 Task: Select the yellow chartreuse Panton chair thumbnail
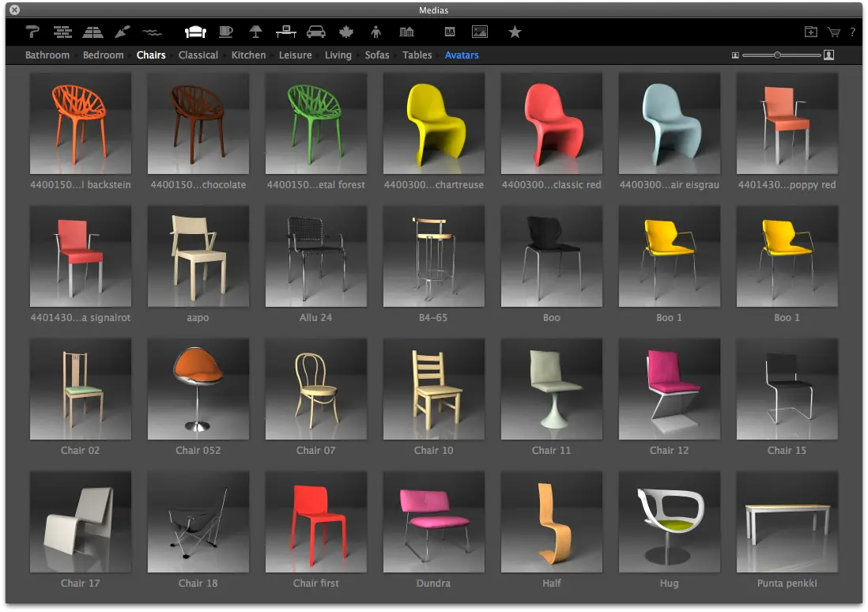click(x=433, y=123)
